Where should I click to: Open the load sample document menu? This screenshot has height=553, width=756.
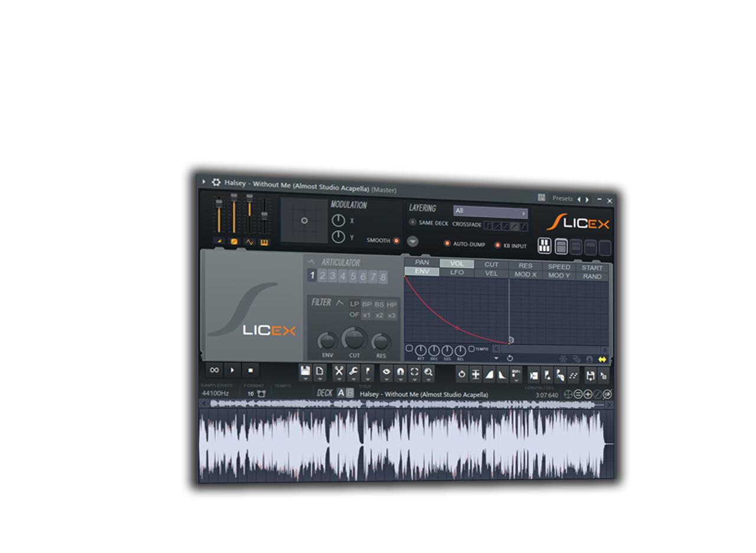coord(320,373)
